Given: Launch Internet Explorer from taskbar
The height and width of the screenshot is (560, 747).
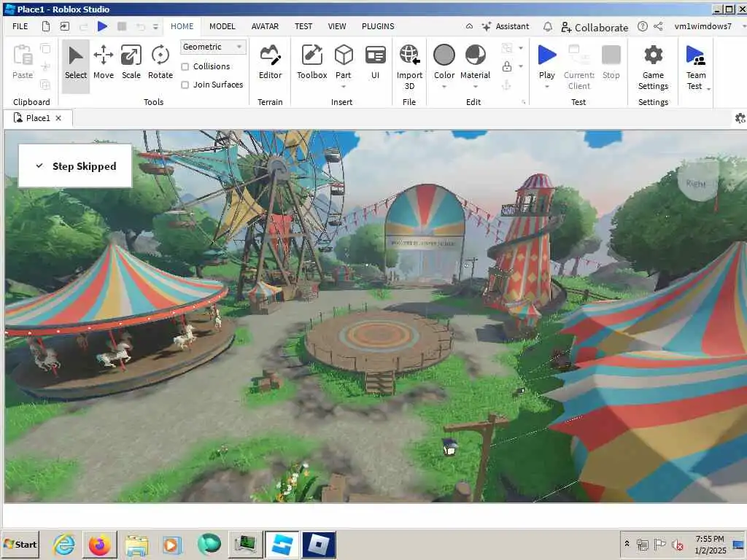Looking at the screenshot, I should (x=63, y=544).
